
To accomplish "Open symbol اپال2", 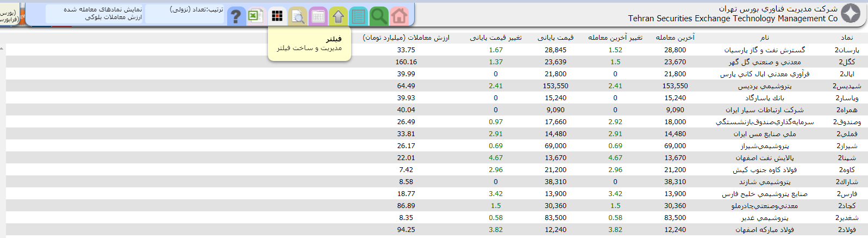I will tap(847, 74).
